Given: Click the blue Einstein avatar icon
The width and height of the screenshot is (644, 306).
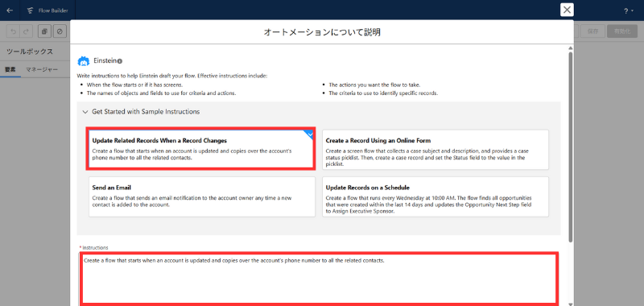Looking at the screenshot, I should click(84, 61).
